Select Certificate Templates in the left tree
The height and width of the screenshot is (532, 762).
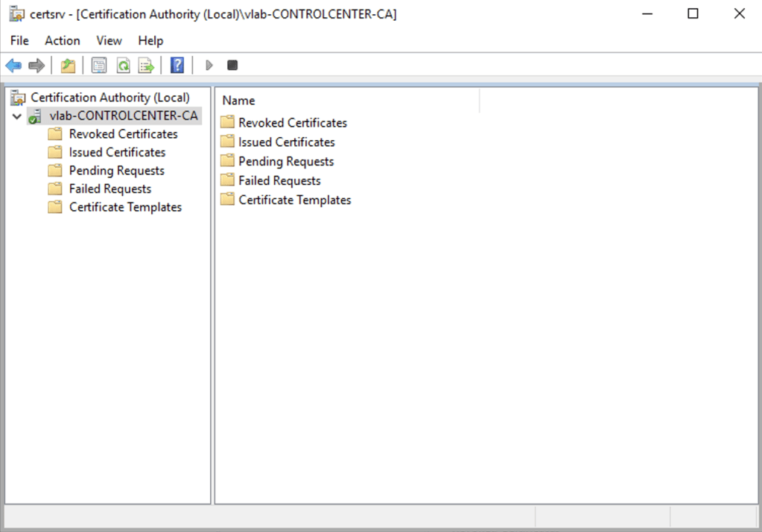[125, 207]
